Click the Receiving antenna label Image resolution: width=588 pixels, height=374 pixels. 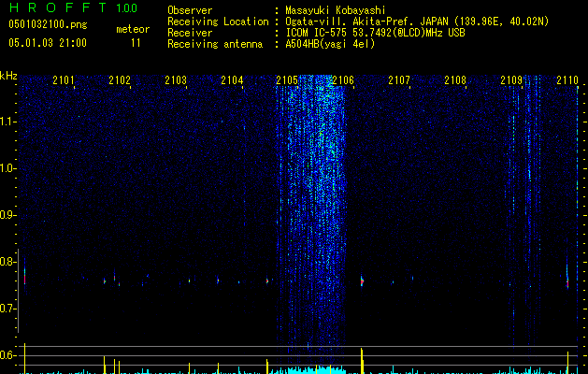pyautogui.click(x=215, y=44)
